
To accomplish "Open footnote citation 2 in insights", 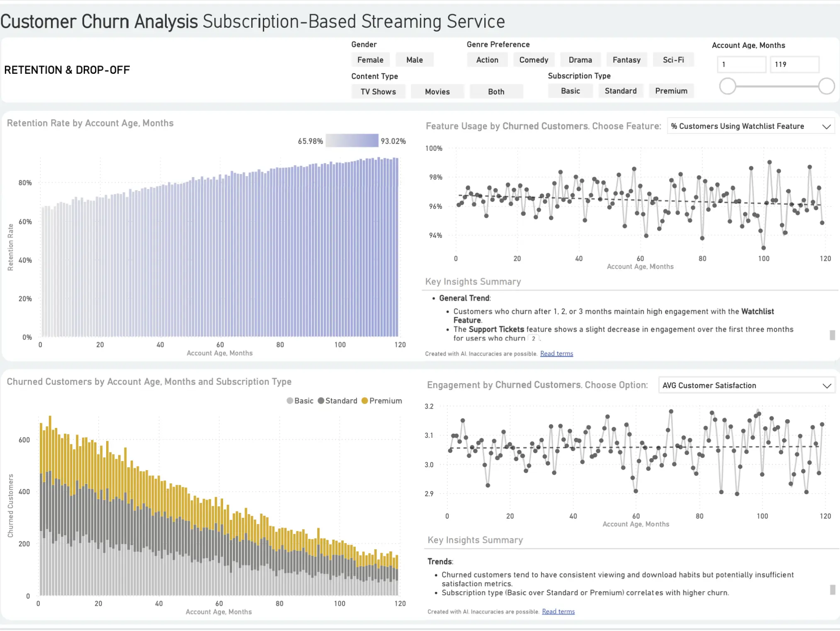I will [534, 338].
